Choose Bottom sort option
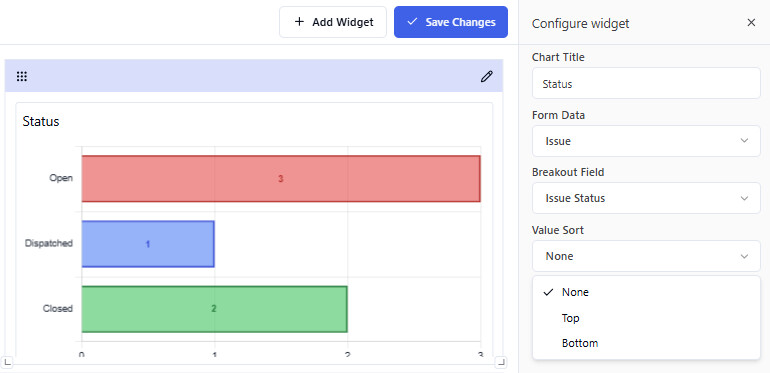Screen dimensions: 770x373 click(646, 343)
